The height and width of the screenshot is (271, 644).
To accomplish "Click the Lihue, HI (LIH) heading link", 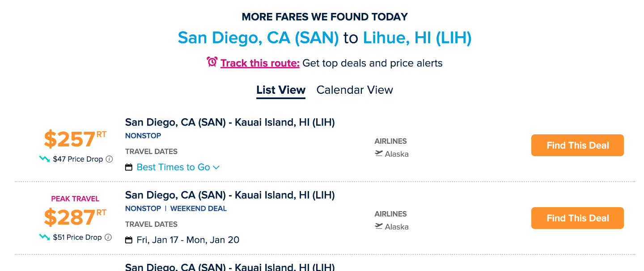I will 417,38.
